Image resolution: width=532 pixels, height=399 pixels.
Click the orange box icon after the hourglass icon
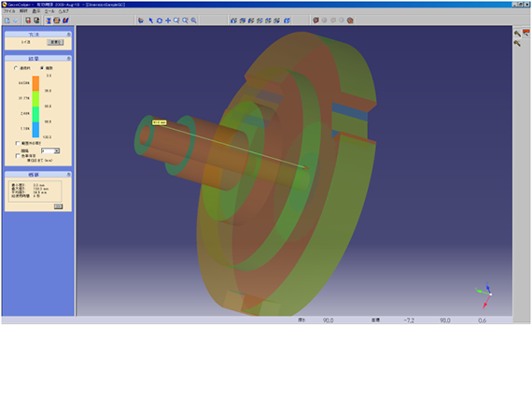coord(57,21)
